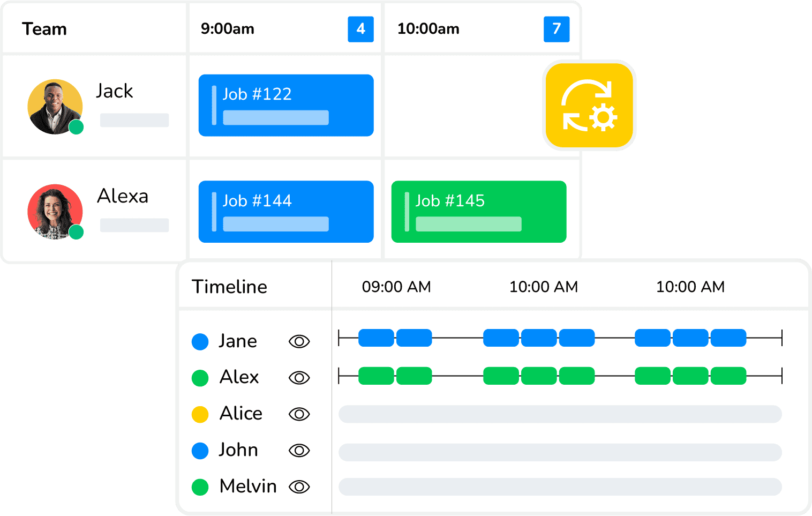Hide Alice's timeline row

299,414
